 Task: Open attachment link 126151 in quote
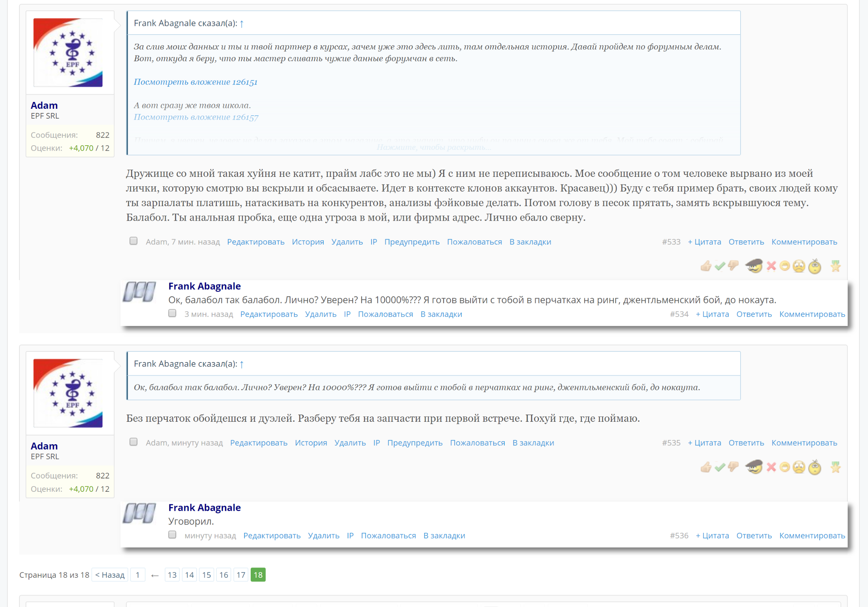click(196, 82)
